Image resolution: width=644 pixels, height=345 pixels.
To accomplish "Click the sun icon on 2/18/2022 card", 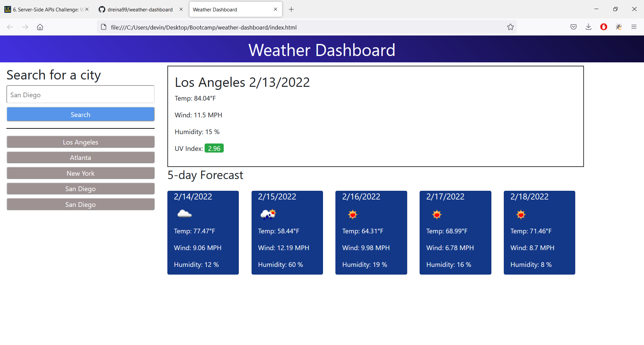I will 521,214.
